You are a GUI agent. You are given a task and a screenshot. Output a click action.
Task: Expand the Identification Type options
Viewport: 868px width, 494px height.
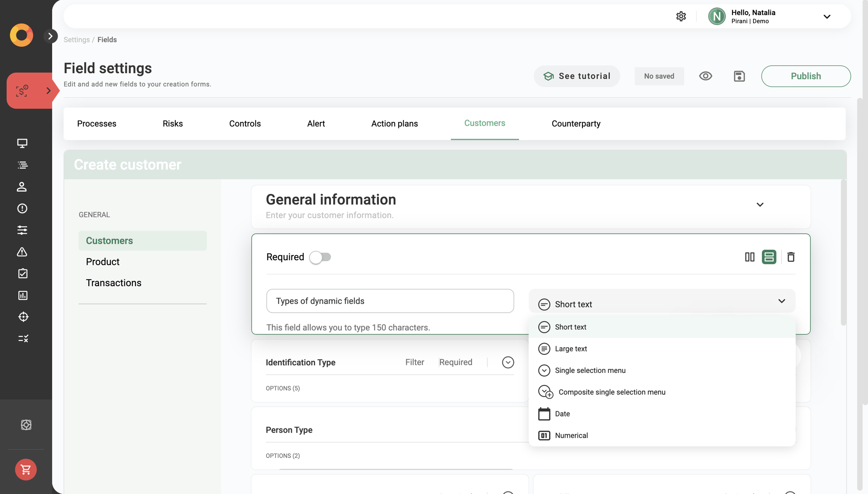(x=508, y=362)
